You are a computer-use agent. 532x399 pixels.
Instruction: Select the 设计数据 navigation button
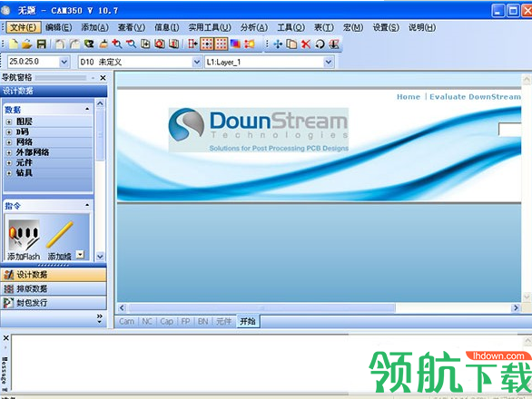54,275
